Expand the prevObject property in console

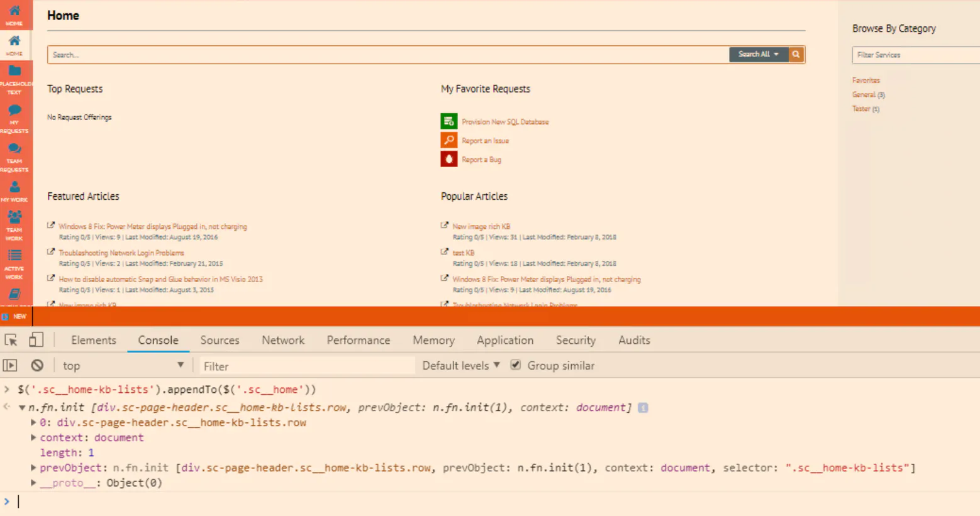[x=33, y=468]
